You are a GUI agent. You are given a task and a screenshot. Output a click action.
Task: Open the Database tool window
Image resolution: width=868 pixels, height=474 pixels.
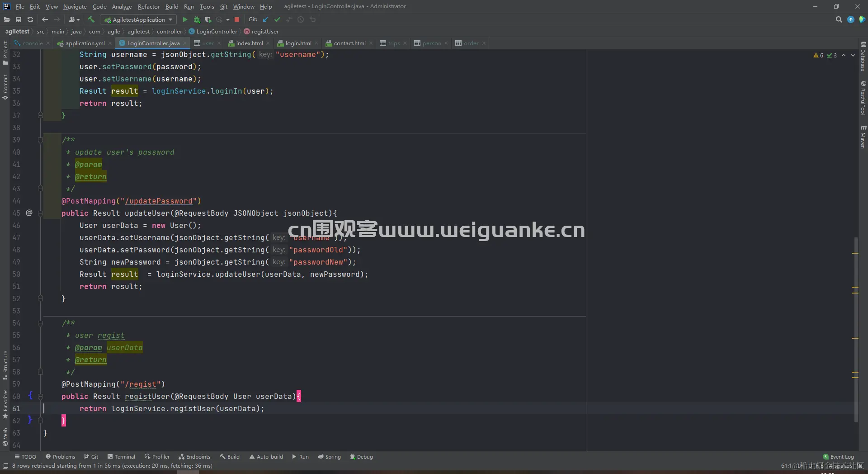tap(863, 57)
